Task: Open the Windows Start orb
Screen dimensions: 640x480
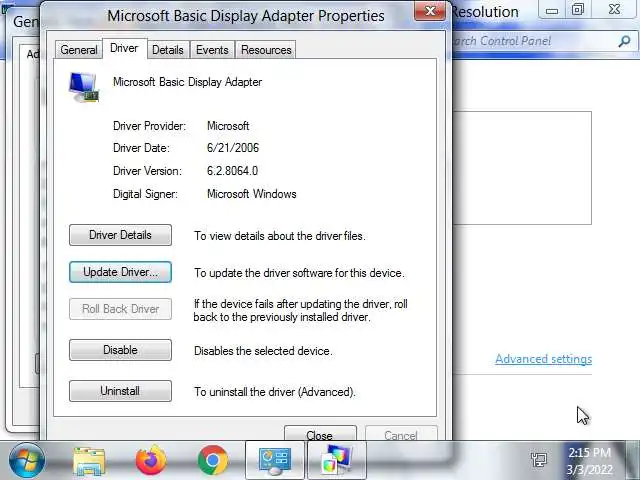Action: pos(27,460)
